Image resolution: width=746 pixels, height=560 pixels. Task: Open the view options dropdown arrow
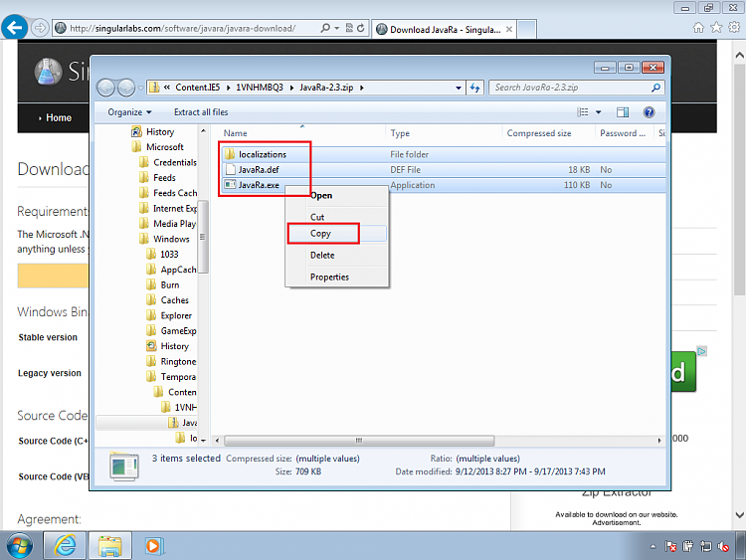599,112
